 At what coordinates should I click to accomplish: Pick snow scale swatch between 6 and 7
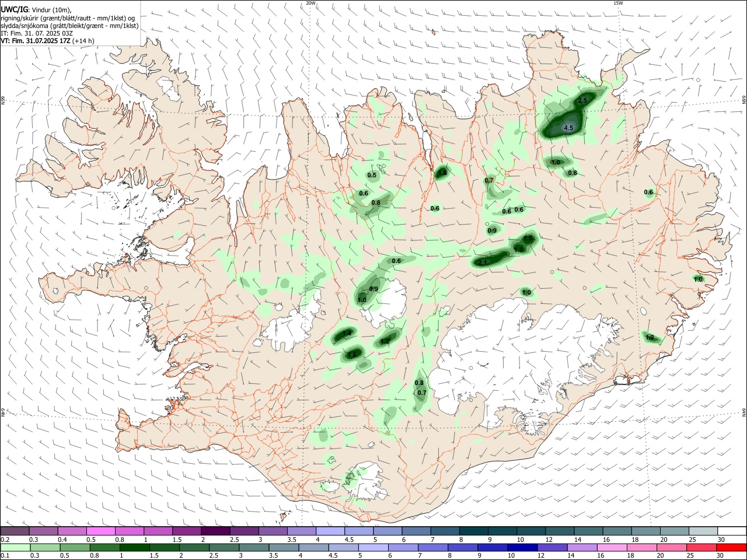click(x=416, y=531)
